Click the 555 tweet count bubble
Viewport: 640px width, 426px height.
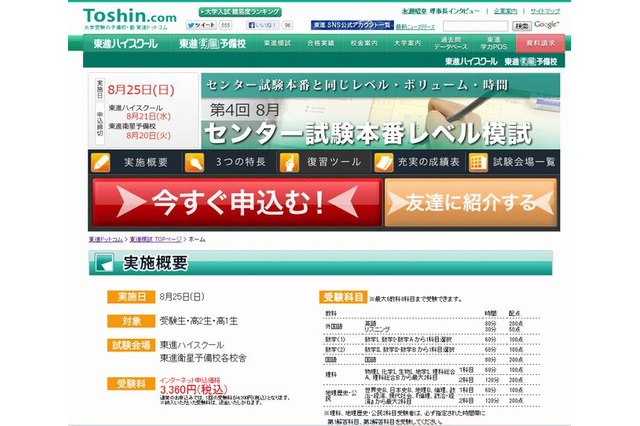tap(225, 25)
